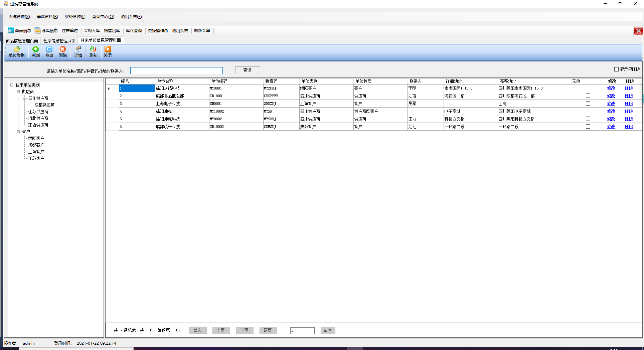Click the blue 修改 edit icon
The height and width of the screenshot is (350, 644).
[49, 49]
